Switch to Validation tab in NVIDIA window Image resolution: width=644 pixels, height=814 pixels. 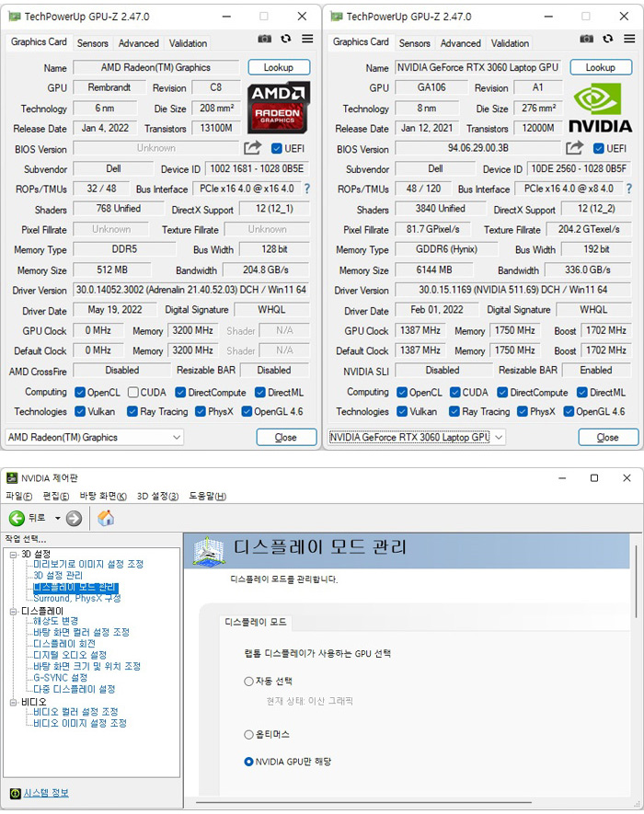[510, 43]
